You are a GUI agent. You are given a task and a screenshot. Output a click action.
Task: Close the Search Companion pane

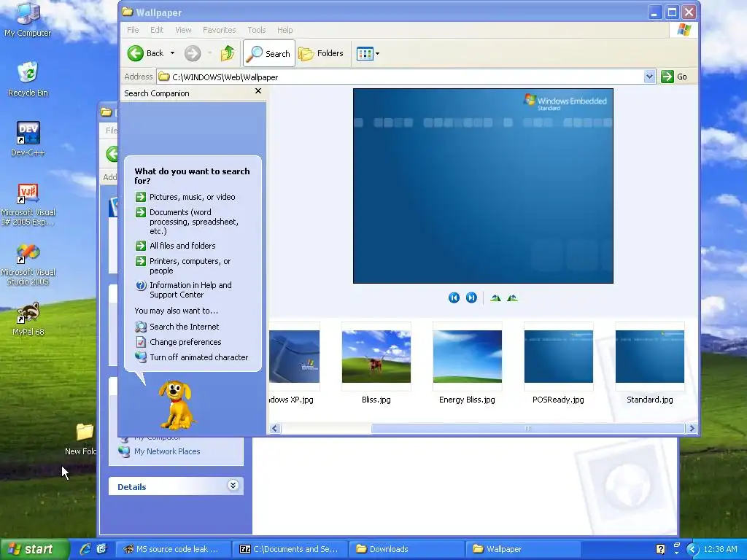point(258,91)
